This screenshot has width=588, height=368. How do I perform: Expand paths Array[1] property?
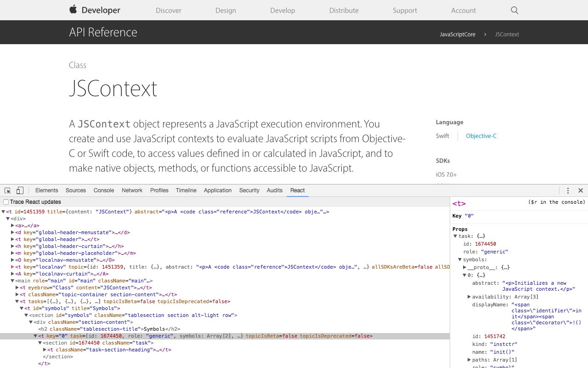coord(469,360)
